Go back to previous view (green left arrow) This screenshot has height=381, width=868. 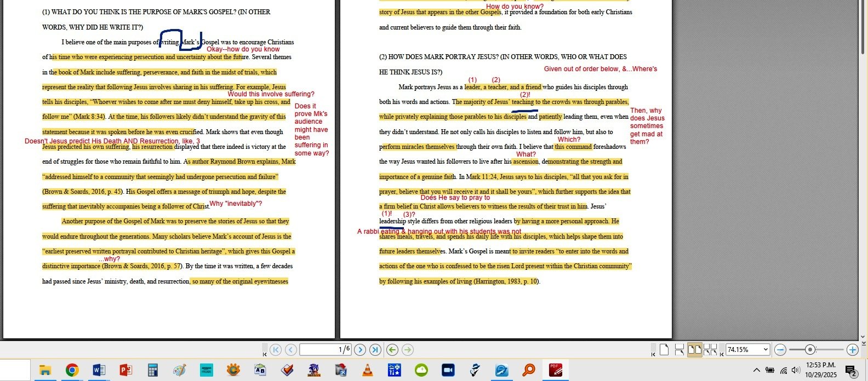click(x=392, y=350)
